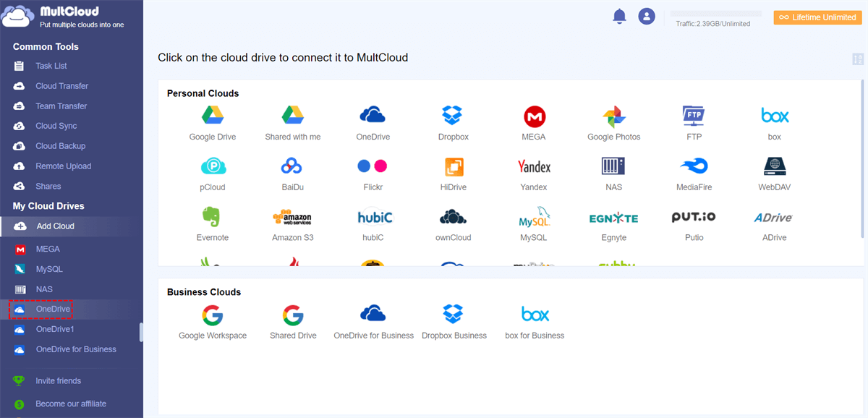This screenshot has width=868, height=418.
Task: Choose the BaiDu cloud icon
Action: 292,166
